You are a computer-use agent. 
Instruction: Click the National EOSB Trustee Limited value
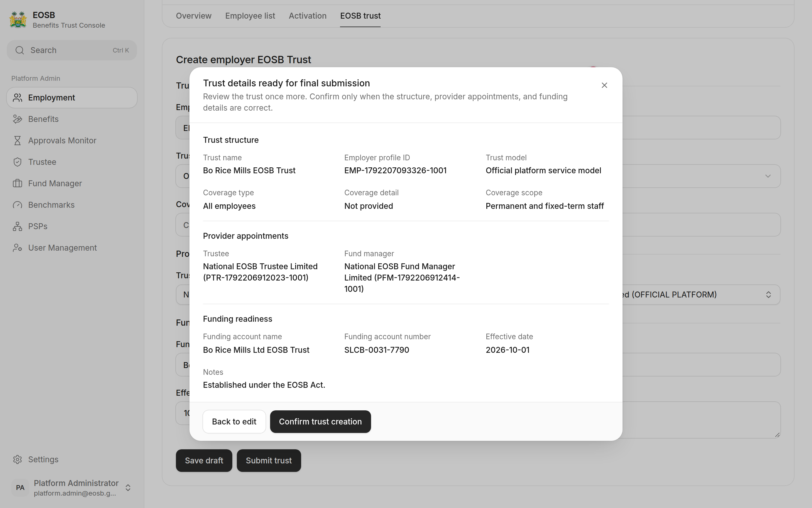(261, 272)
